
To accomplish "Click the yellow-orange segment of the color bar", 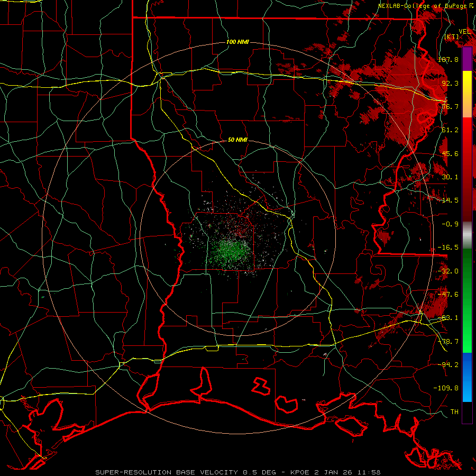I will coord(467,94).
